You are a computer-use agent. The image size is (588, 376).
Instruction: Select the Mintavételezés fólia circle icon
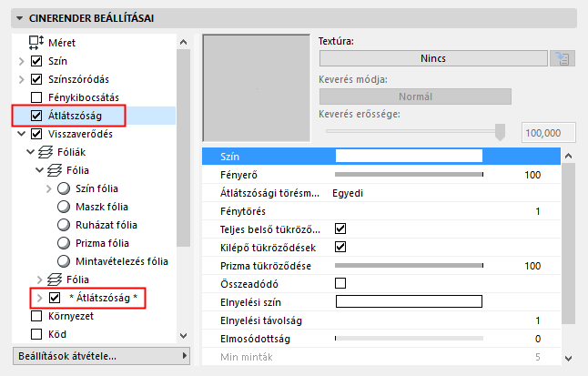(x=64, y=261)
